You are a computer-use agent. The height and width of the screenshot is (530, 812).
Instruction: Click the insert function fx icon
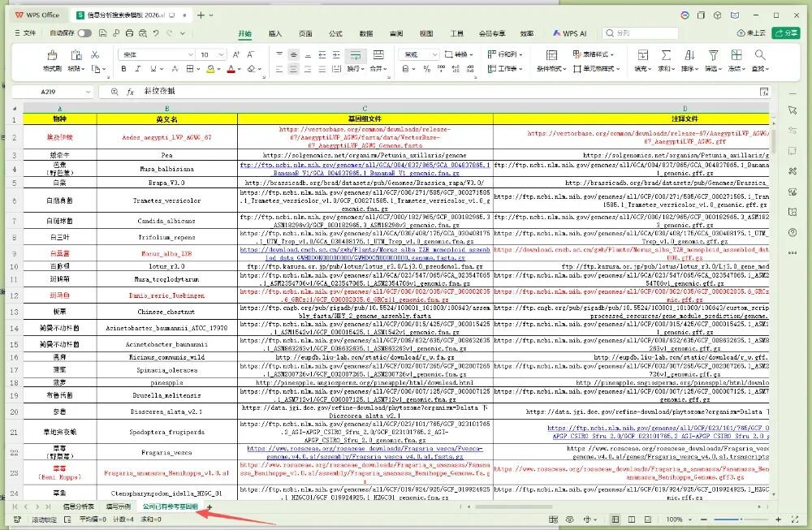tap(131, 92)
